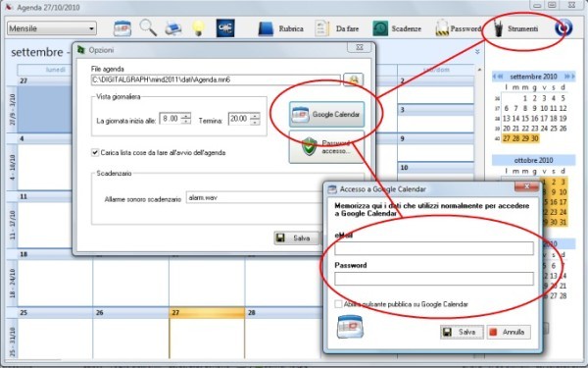This screenshot has height=368, width=588.
Task: Close the Accesso a Google Calendar dialog
Action: coord(526,186)
